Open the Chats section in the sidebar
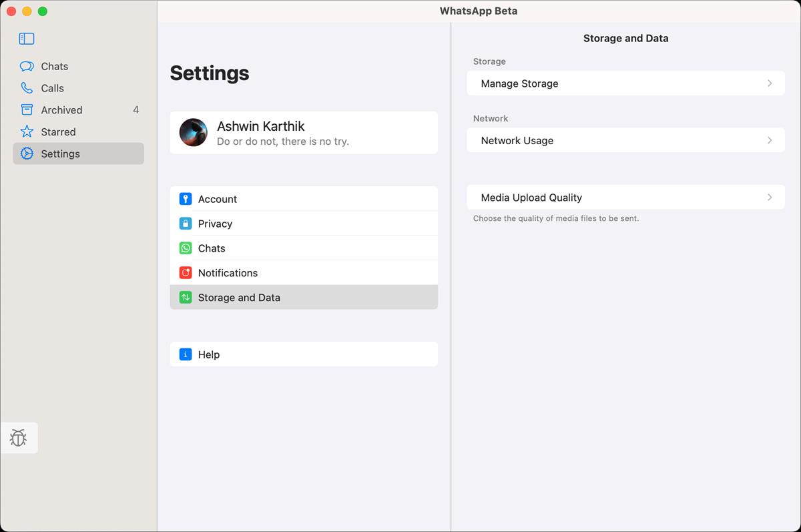The image size is (801, 532). click(x=55, y=66)
